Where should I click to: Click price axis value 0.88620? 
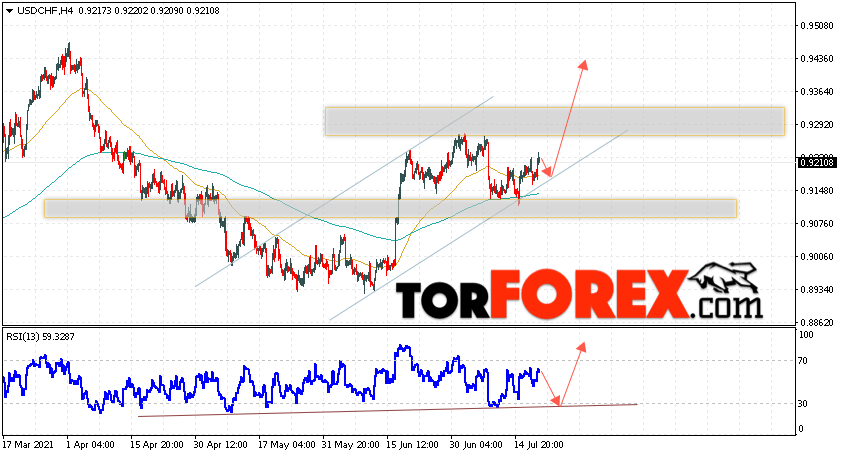click(817, 323)
